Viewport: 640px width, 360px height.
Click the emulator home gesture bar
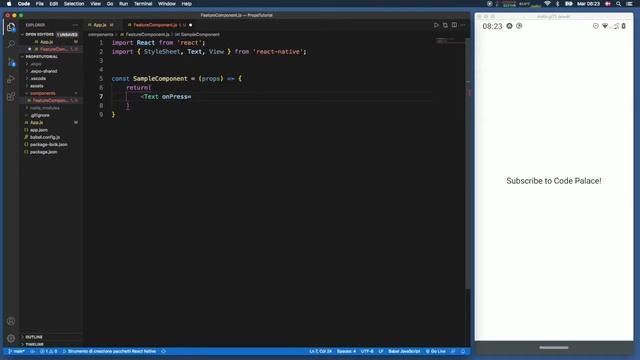553,348
